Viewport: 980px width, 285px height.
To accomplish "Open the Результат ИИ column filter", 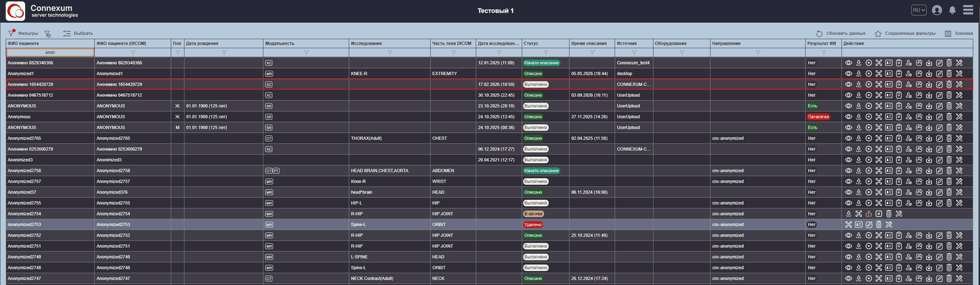I will coord(823,53).
